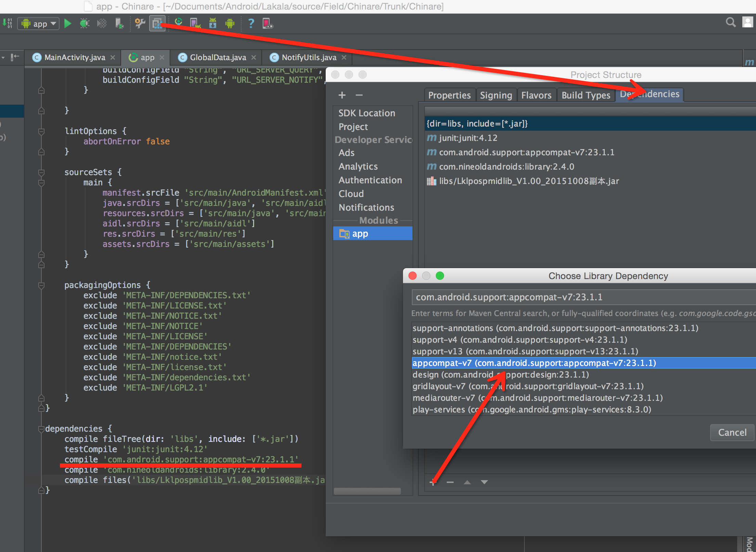Open the AVD Manager icon
Image resolution: width=756 pixels, height=552 pixels.
[x=195, y=23]
